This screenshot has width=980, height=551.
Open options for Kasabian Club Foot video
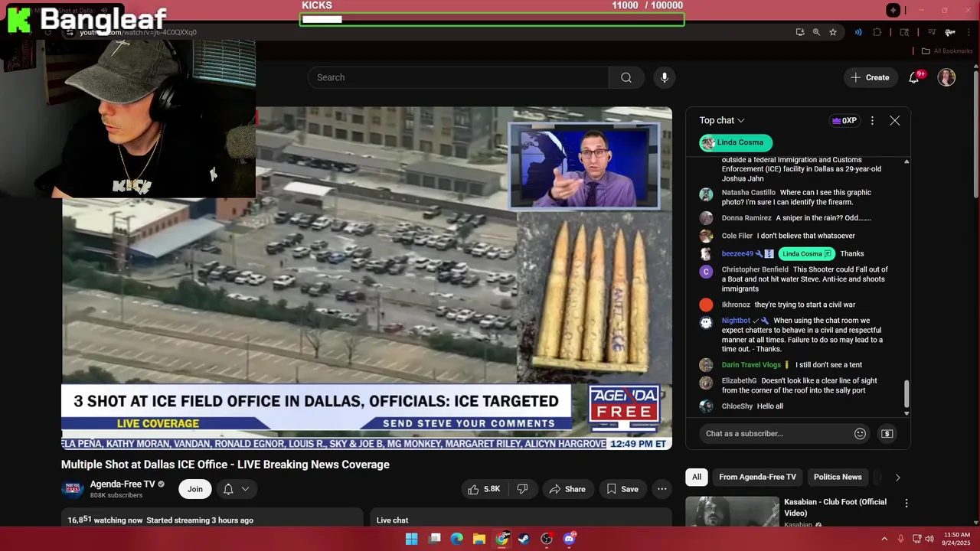coord(906,504)
